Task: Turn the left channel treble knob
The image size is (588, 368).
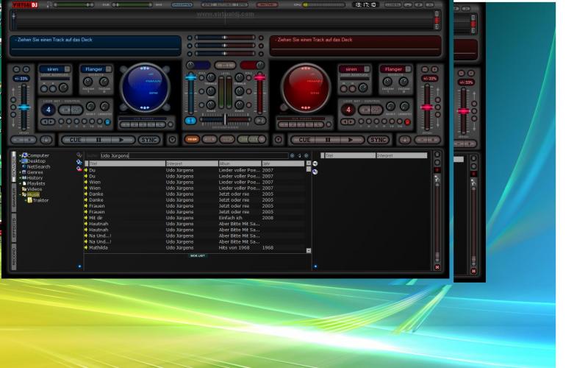Action: tap(211, 78)
